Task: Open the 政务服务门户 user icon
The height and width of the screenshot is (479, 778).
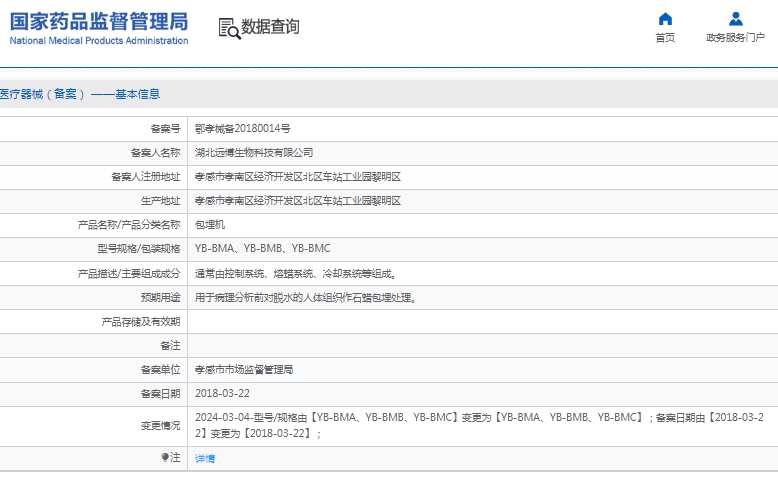Action: (x=735, y=19)
